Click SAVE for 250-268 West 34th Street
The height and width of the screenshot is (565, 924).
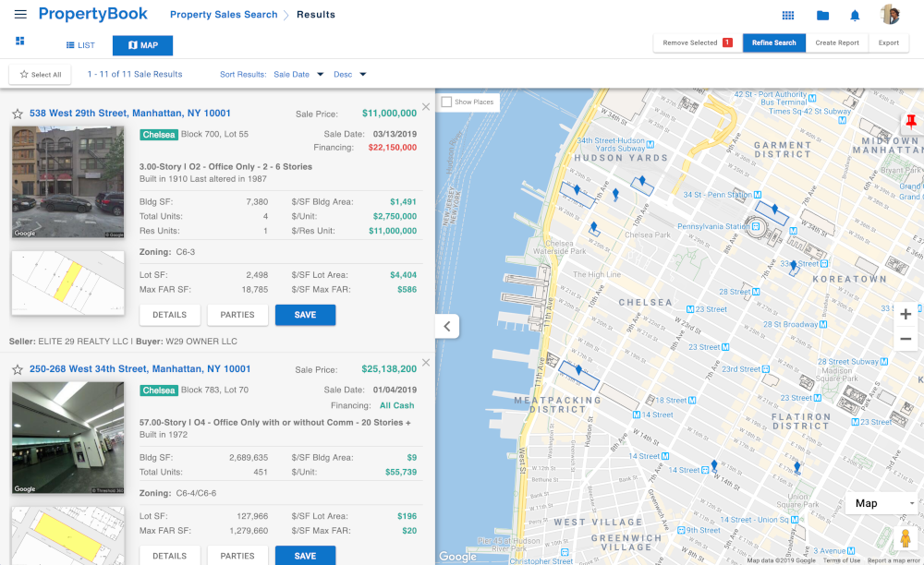[305, 555]
